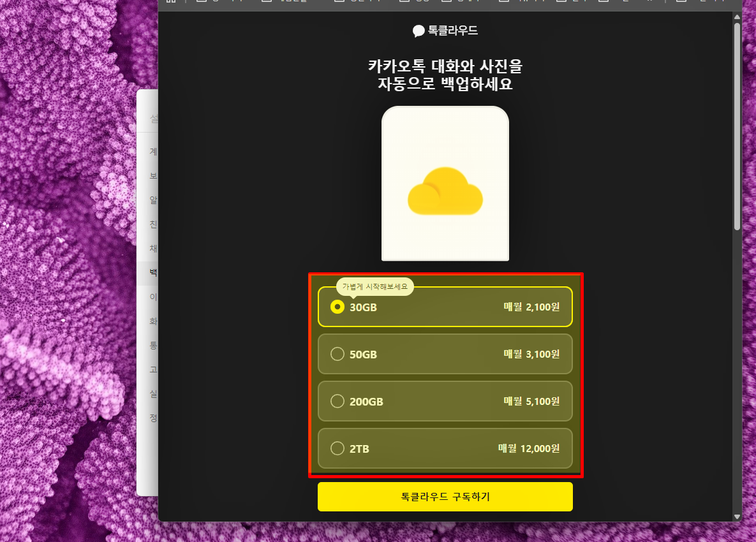Image resolution: width=756 pixels, height=542 pixels.
Task: Open the 계 item in settings sidebar
Action: (153, 152)
